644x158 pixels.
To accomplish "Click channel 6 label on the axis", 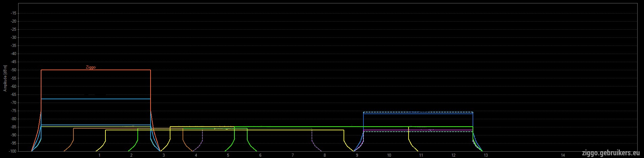I will (x=260, y=155).
